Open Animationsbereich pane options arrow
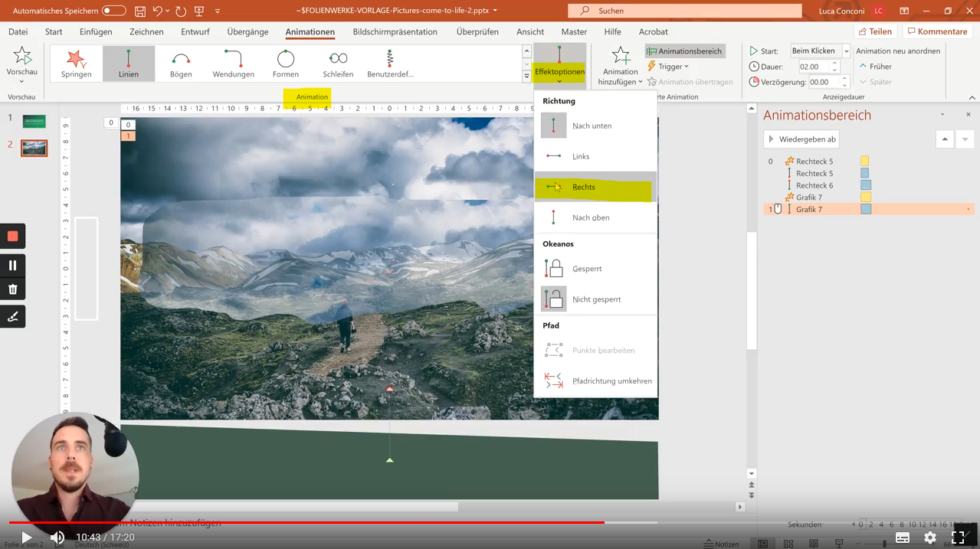 [942, 115]
